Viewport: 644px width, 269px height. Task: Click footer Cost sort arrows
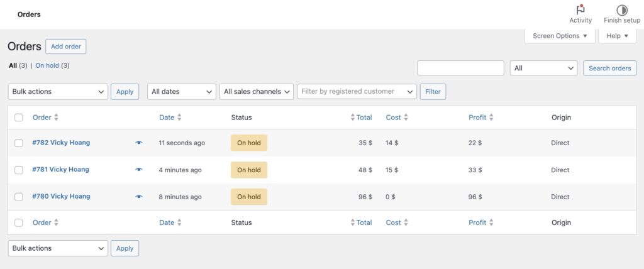tap(406, 222)
